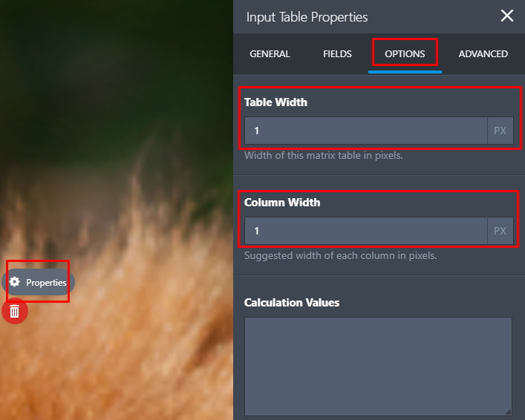Image resolution: width=525 pixels, height=420 pixels.
Task: Click the red trash delete icon
Action: pyautogui.click(x=15, y=311)
